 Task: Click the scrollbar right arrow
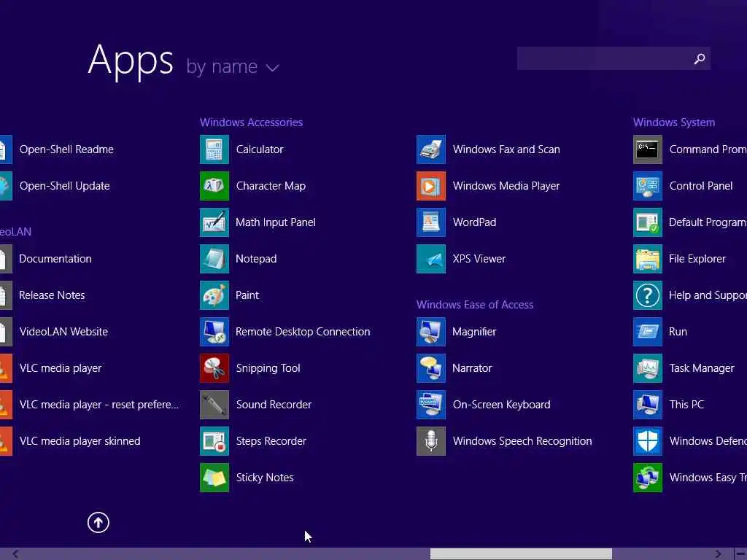click(718, 554)
